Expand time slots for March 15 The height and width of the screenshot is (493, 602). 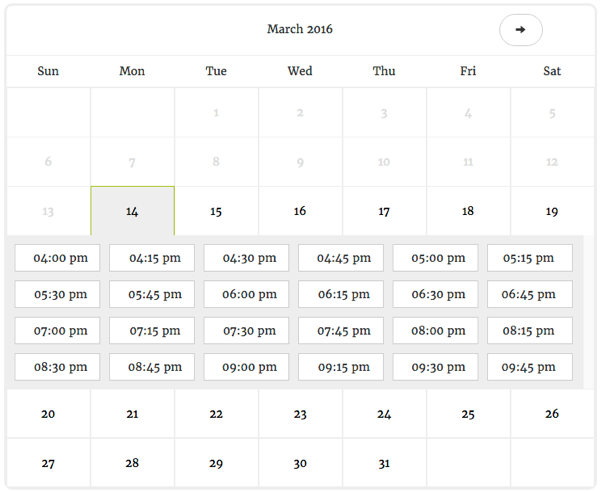216,211
